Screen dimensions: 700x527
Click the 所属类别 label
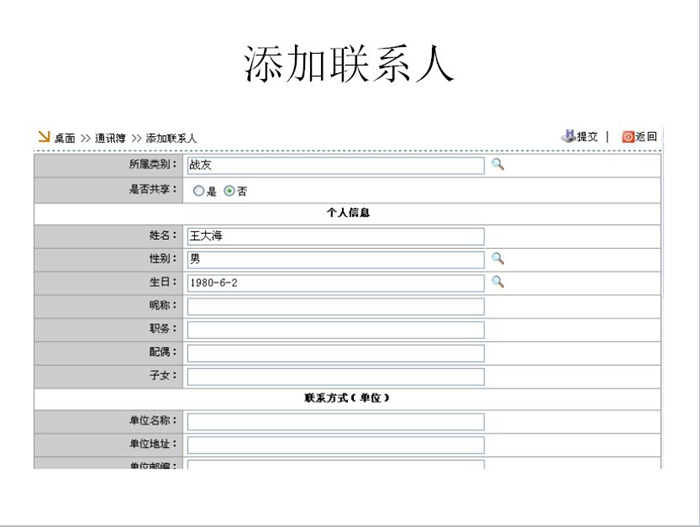153,164
